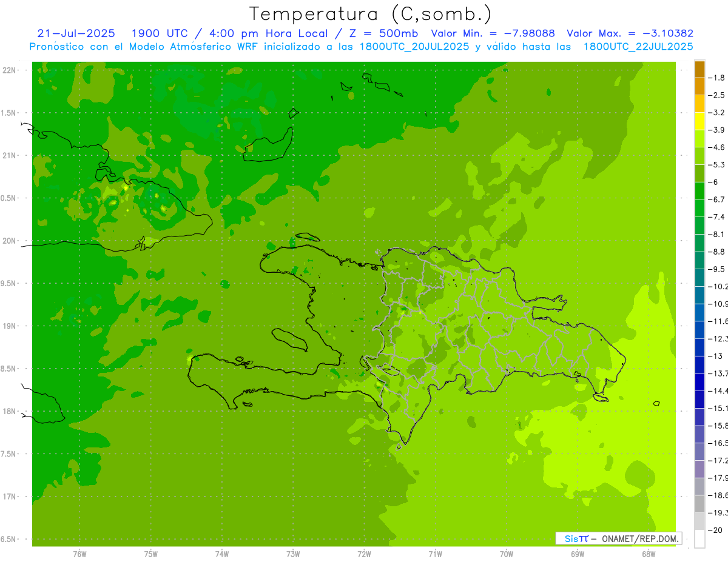Pick the green swatch between -6.7 and -7.4
Viewport: 728px width, 562px height.
click(x=699, y=209)
